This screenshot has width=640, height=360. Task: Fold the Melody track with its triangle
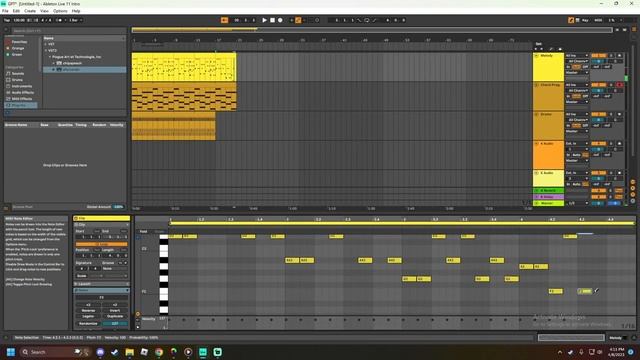[536, 56]
